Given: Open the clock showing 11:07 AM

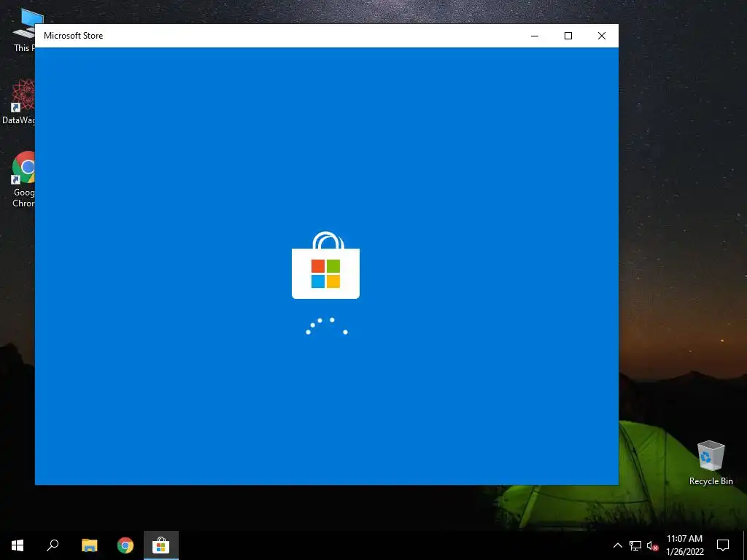Looking at the screenshot, I should [684, 545].
